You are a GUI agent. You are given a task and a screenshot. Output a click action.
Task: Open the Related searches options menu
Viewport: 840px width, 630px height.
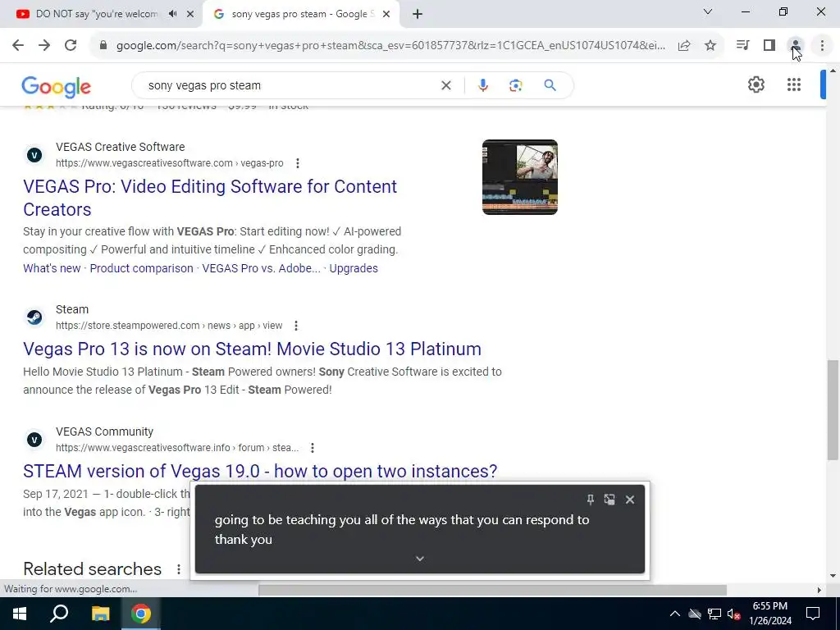point(178,569)
